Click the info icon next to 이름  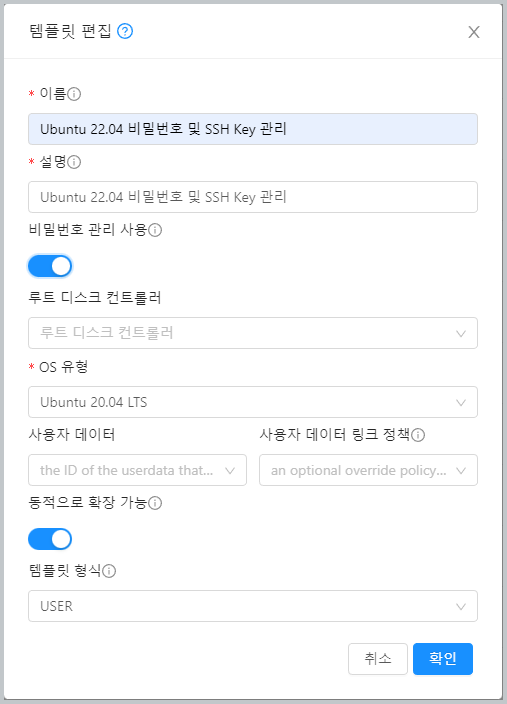74,94
